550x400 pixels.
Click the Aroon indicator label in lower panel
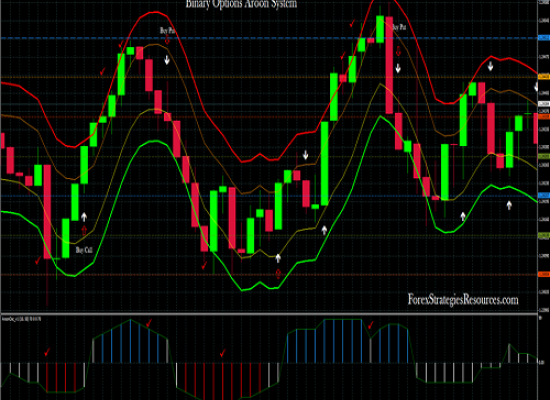coord(21,319)
